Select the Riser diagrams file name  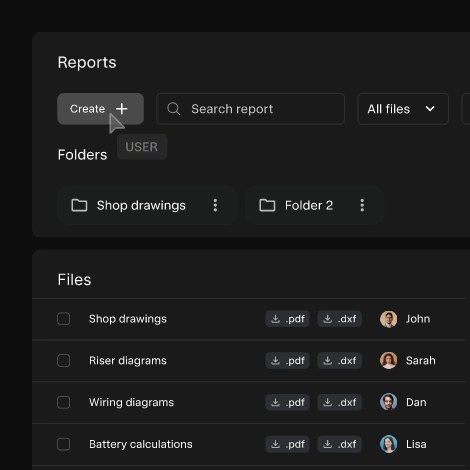128,361
